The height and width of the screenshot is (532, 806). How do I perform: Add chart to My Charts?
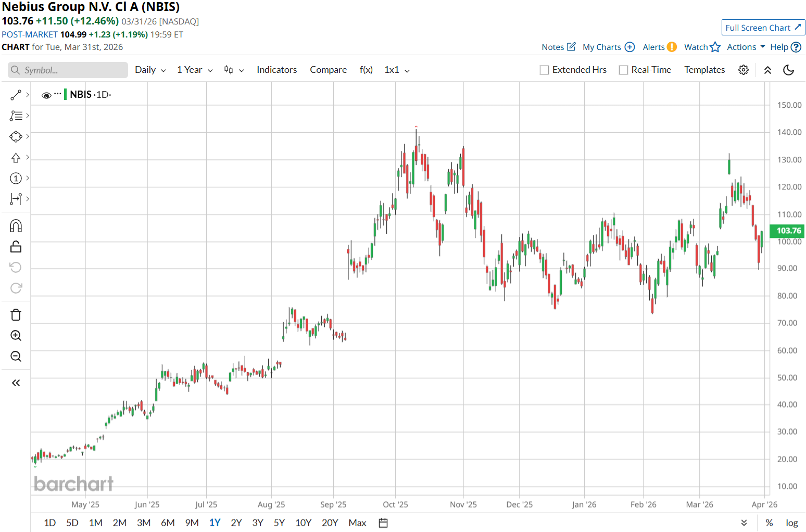629,47
